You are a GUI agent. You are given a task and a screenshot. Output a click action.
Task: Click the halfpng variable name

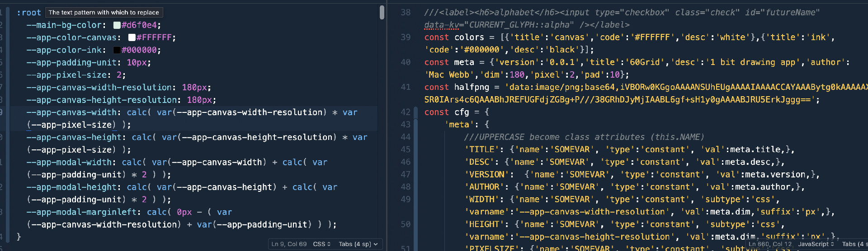click(x=472, y=87)
